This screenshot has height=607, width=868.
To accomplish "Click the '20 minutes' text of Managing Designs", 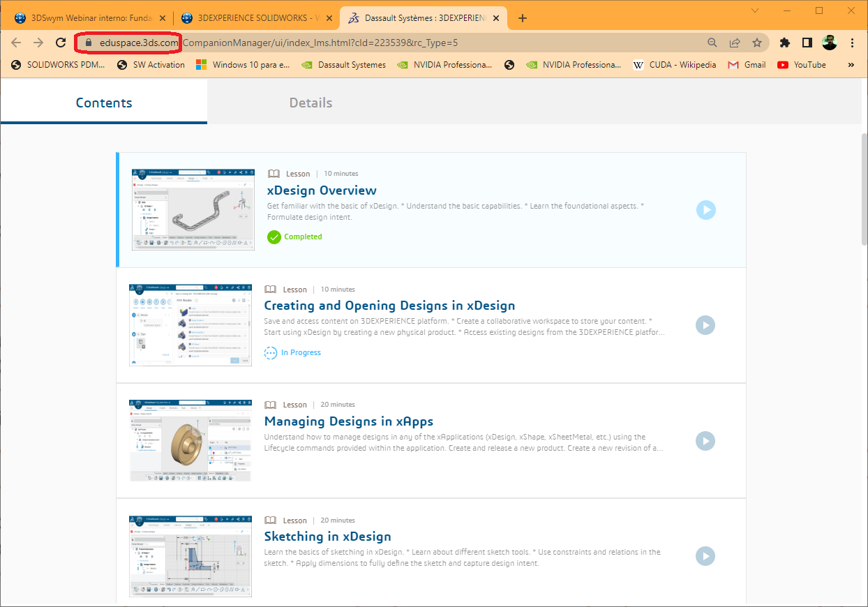I will pos(338,405).
